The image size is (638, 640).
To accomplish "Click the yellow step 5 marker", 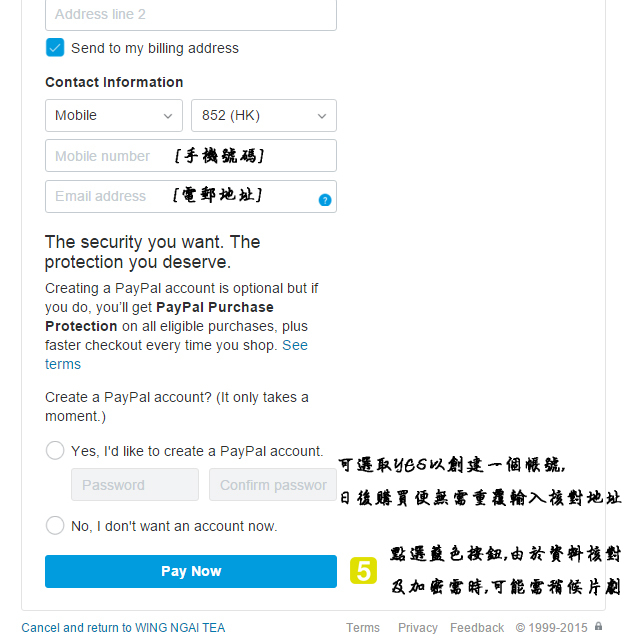I will [x=363, y=571].
